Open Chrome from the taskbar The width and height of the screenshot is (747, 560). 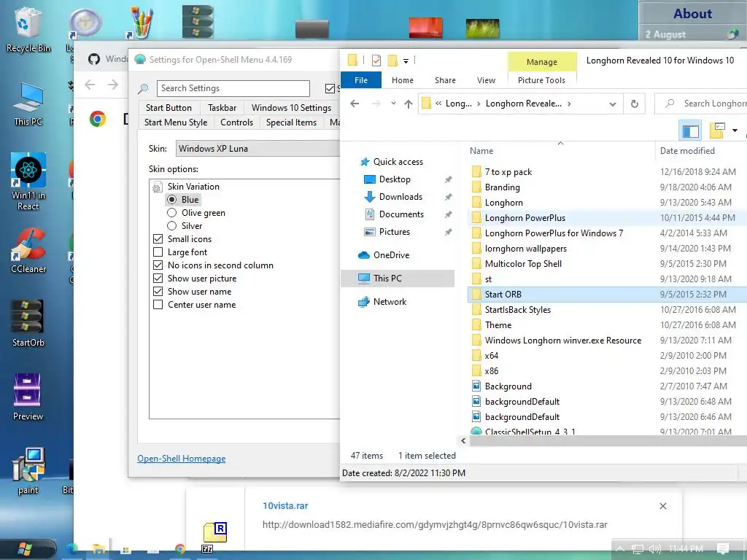pos(180,549)
